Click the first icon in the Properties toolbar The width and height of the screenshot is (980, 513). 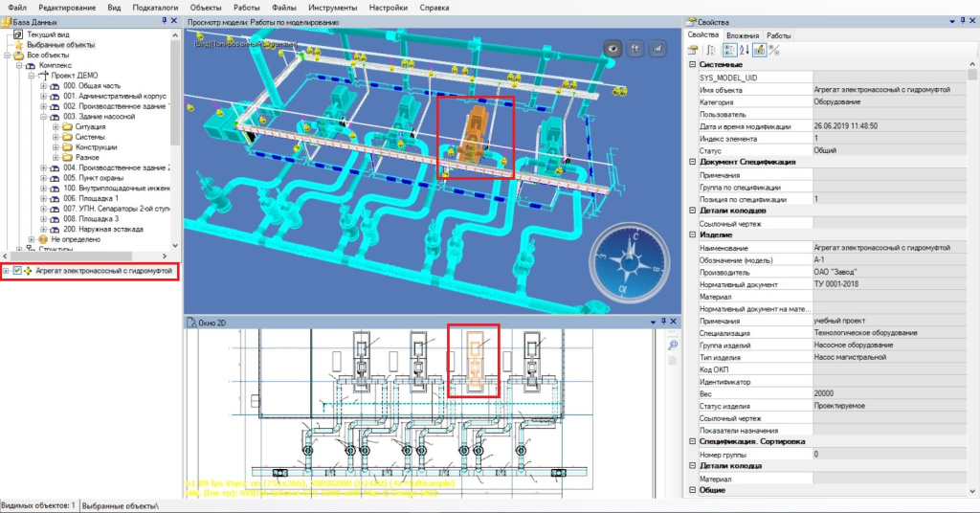point(693,50)
